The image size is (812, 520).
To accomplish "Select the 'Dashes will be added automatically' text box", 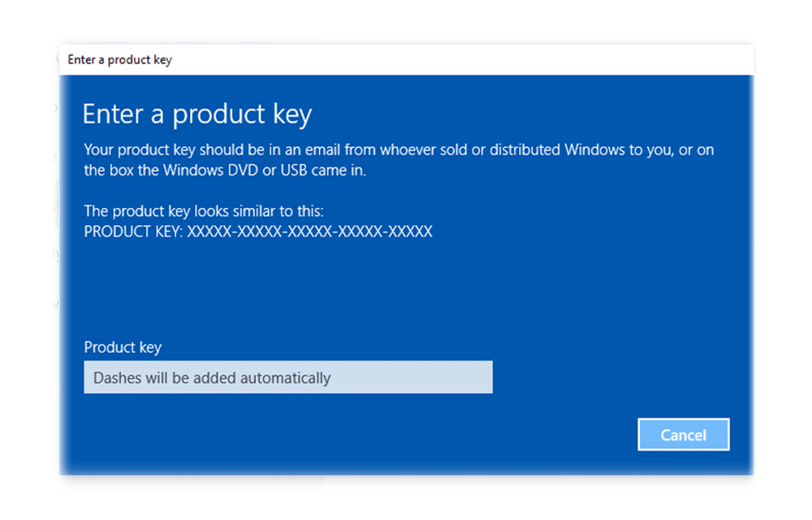I will [x=288, y=377].
